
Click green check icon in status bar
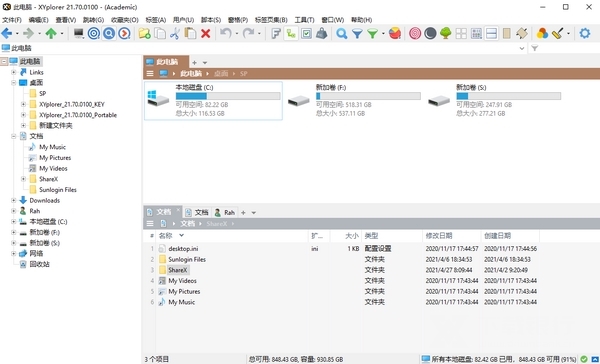coord(584,359)
